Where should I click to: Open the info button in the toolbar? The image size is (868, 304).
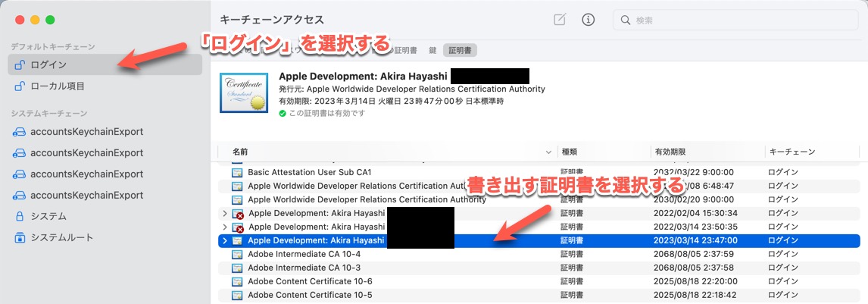[x=588, y=20]
